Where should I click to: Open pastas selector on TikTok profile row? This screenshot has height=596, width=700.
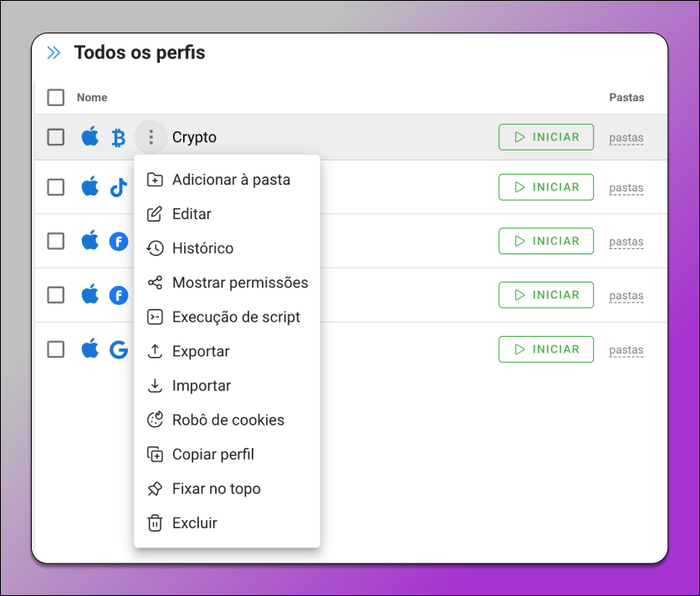[x=626, y=188]
